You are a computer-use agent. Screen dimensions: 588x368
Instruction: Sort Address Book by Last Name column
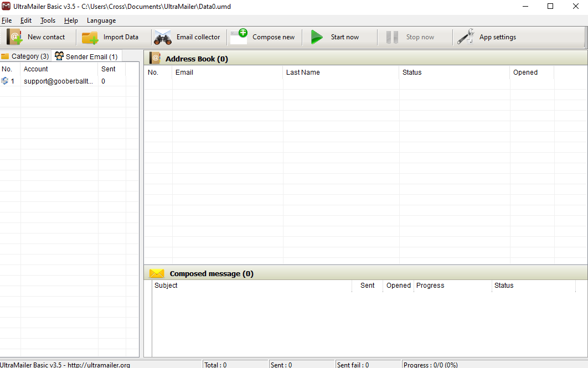[x=341, y=72]
